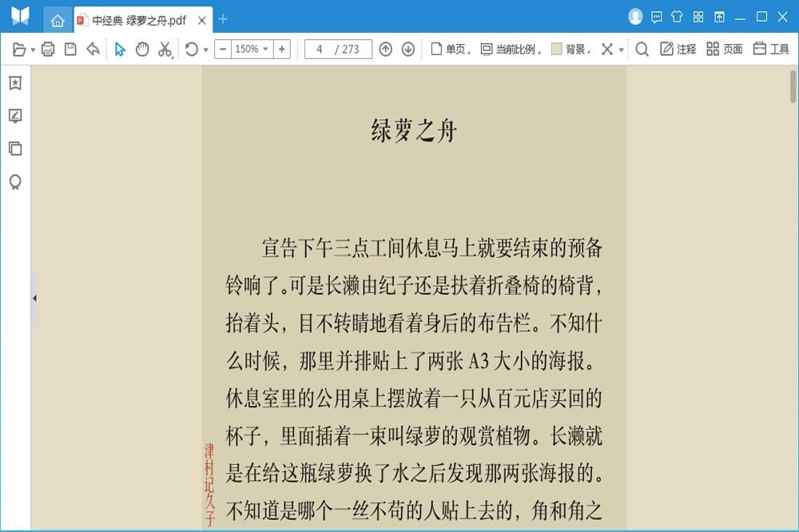Open the home tab icon

(x=57, y=21)
